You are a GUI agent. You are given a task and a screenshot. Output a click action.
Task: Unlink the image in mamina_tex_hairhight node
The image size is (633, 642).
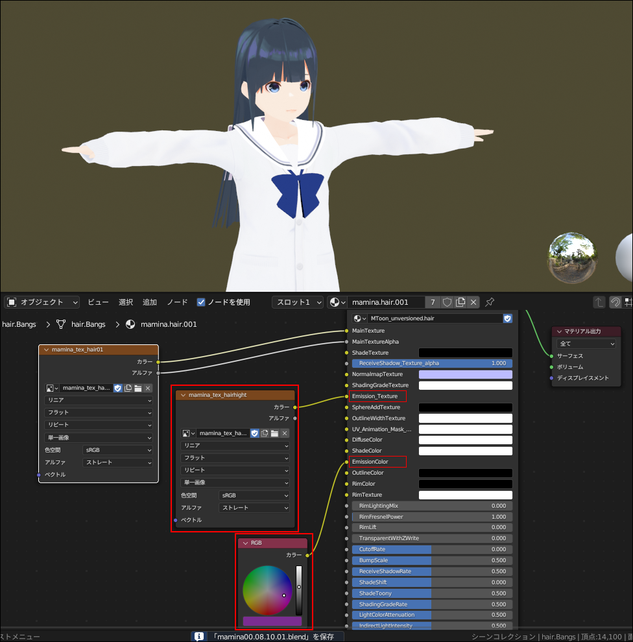[285, 433]
